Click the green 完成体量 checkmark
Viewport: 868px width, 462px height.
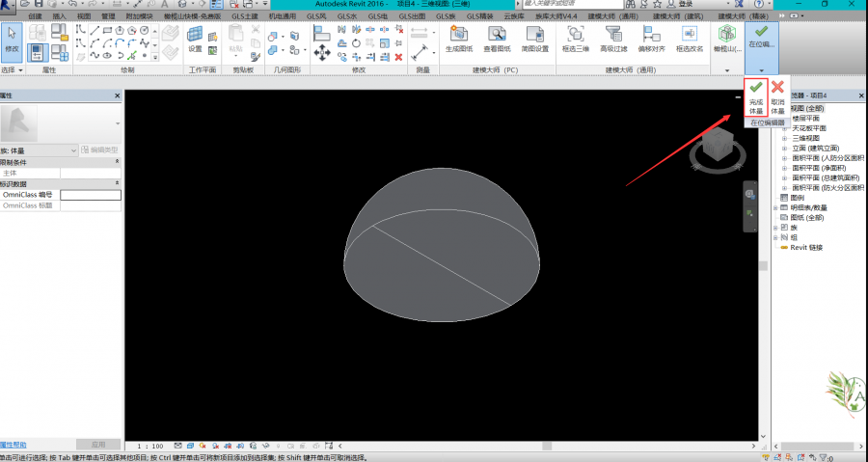pos(756,88)
